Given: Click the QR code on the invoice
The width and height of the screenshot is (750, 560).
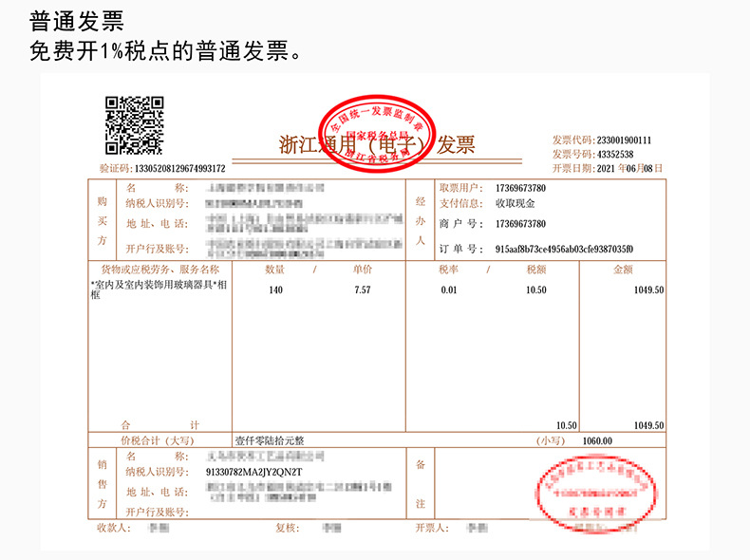Looking at the screenshot, I should pos(135,125).
